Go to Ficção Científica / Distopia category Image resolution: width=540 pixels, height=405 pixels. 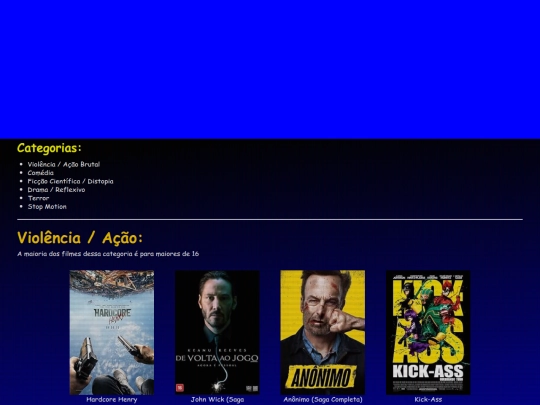tap(70, 181)
